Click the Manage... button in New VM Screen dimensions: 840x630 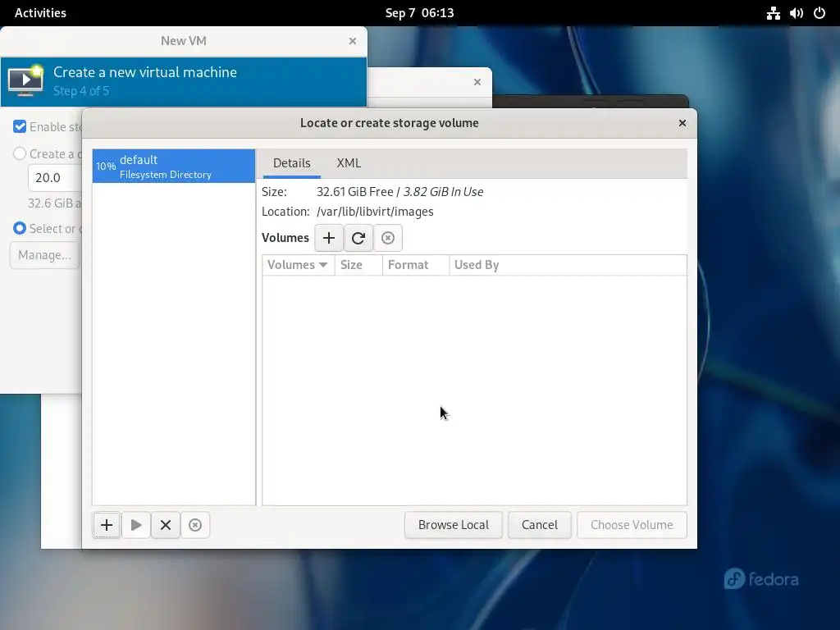45,255
